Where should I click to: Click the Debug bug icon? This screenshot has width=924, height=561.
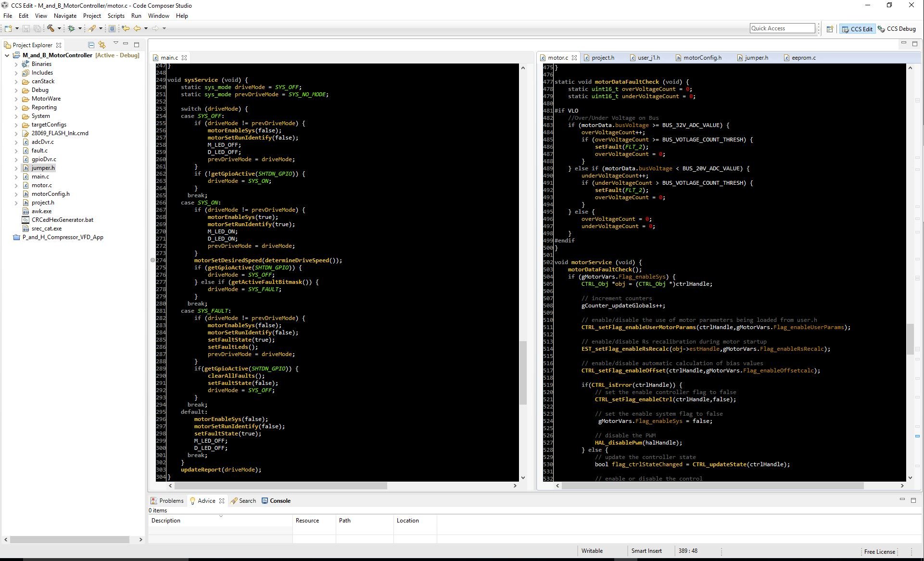coord(71,28)
